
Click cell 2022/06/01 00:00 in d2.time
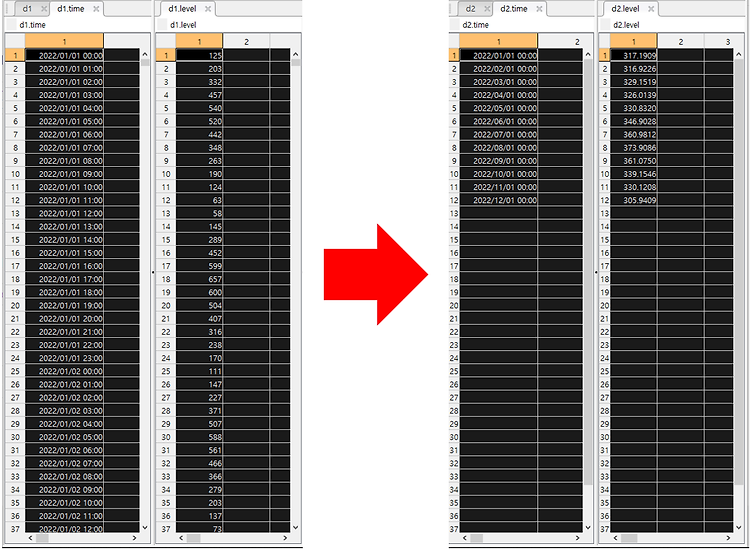point(498,121)
